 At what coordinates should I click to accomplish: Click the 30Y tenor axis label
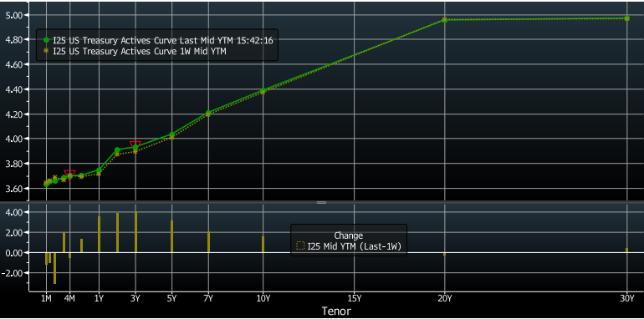626,298
